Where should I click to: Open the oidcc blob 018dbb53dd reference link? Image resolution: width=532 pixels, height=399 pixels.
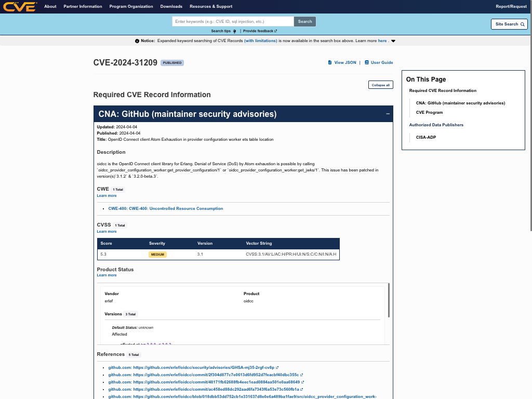(242, 396)
